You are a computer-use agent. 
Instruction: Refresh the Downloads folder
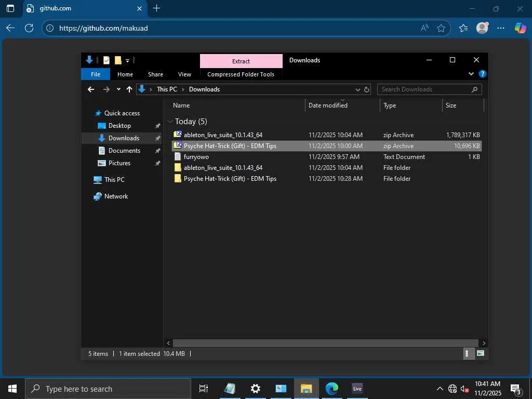click(367, 89)
